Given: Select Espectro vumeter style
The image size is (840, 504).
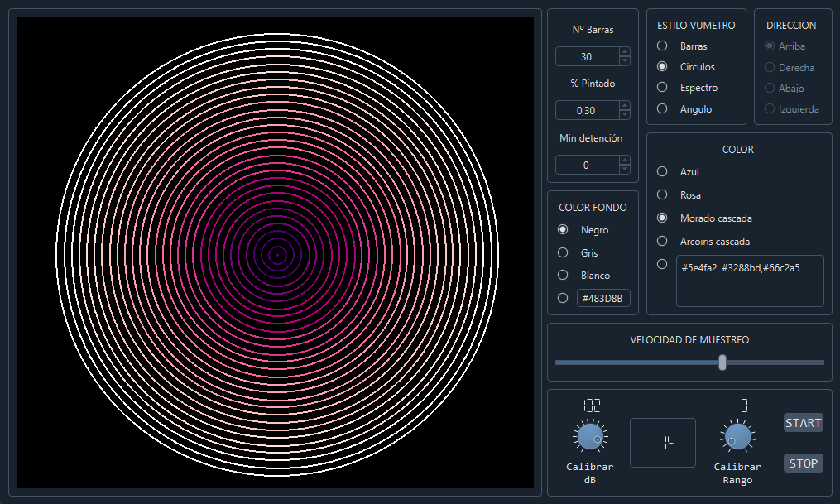Looking at the screenshot, I should tap(662, 87).
